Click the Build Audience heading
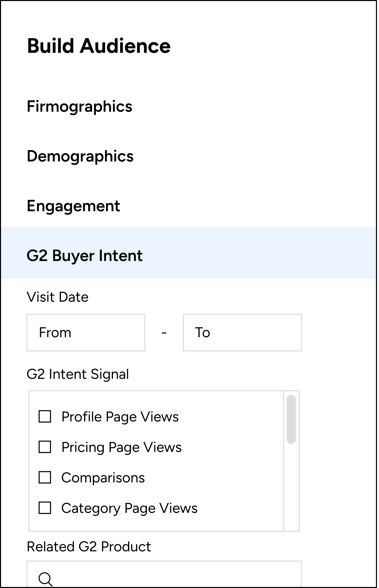The width and height of the screenshot is (379, 588). pos(99,46)
